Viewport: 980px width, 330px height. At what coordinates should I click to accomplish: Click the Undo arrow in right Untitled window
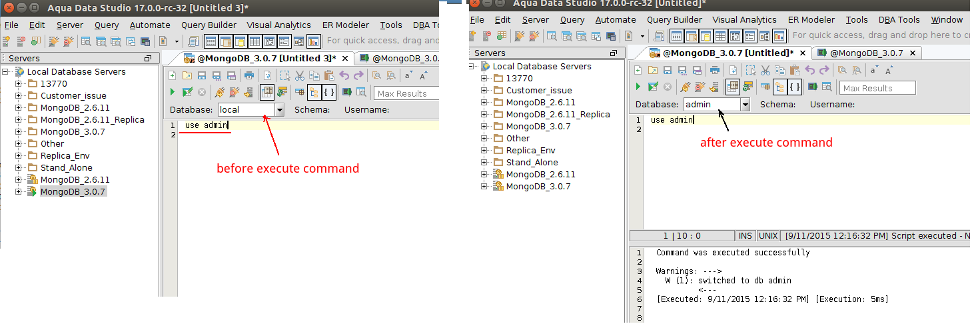810,70
